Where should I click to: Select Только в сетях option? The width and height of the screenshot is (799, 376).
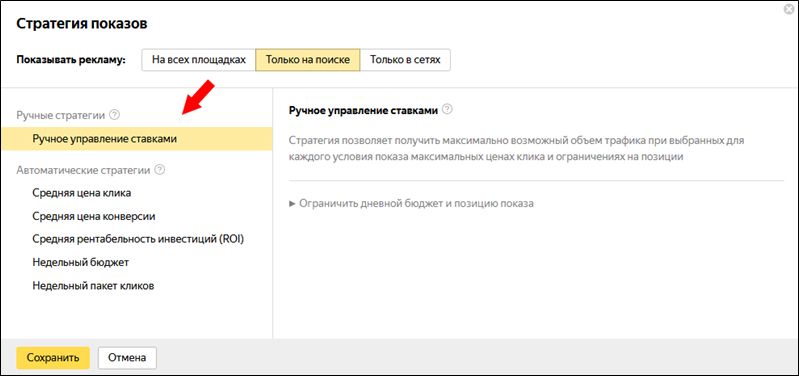click(405, 60)
